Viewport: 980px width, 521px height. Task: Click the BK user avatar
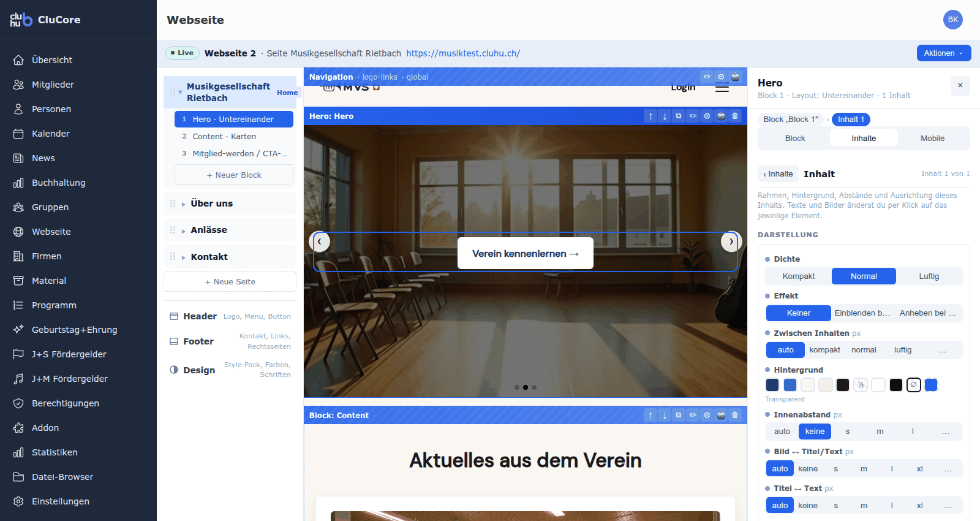click(952, 20)
